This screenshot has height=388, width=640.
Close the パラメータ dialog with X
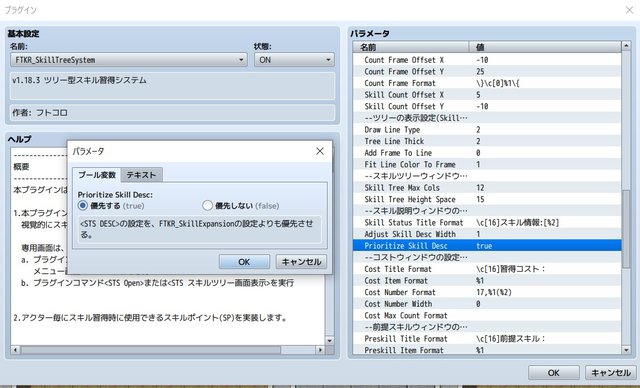click(320, 151)
